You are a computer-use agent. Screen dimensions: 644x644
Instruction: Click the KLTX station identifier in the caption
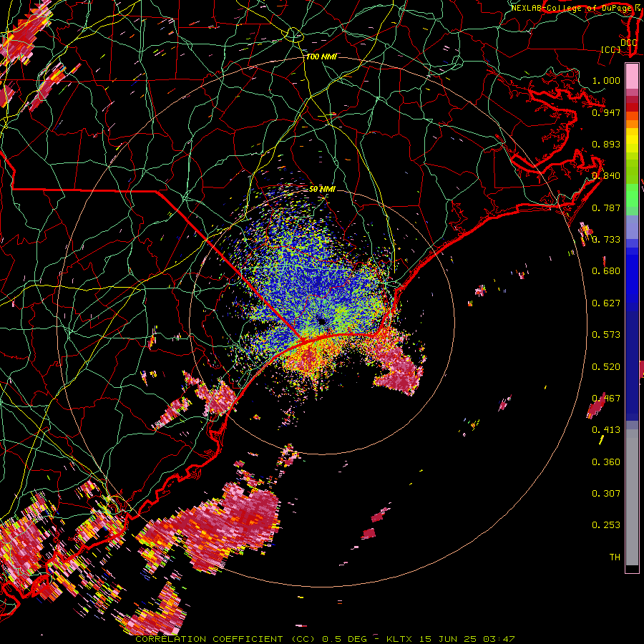pos(399,639)
